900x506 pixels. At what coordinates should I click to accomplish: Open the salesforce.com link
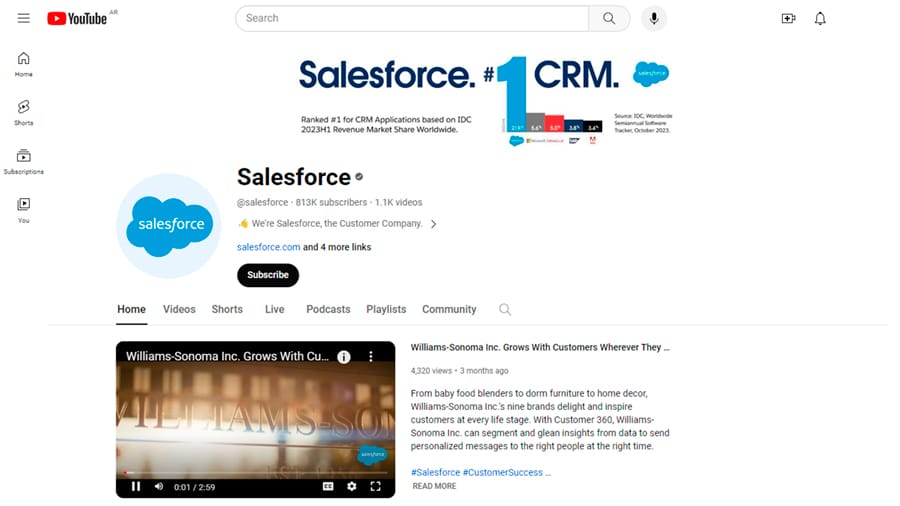(269, 247)
